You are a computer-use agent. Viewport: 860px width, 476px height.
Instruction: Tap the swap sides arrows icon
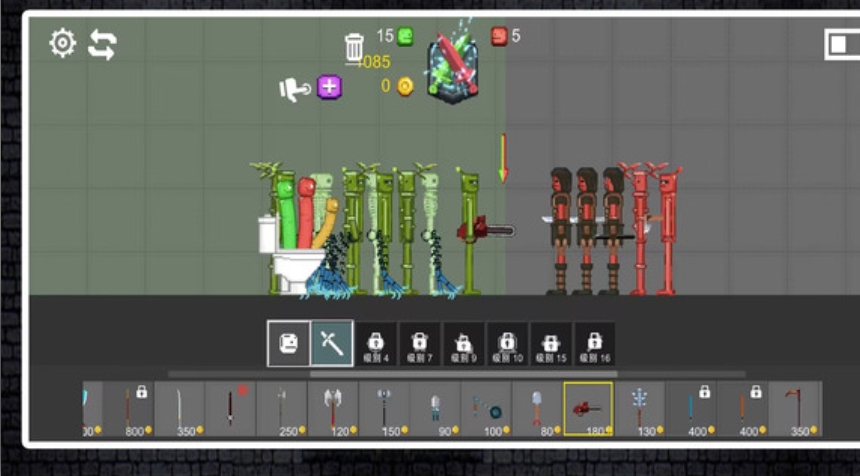pos(103,44)
